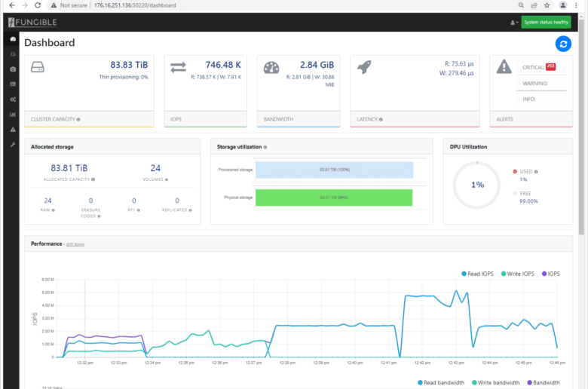Click info icon next to RAW
The height and width of the screenshot is (389, 588).
pyautogui.click(x=54, y=210)
